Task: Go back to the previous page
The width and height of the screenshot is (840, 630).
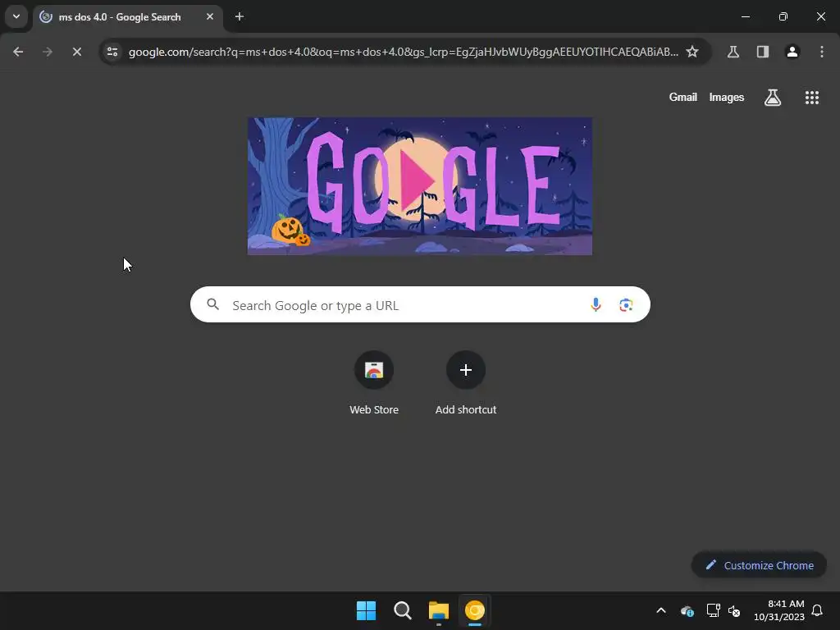Action: [18, 52]
